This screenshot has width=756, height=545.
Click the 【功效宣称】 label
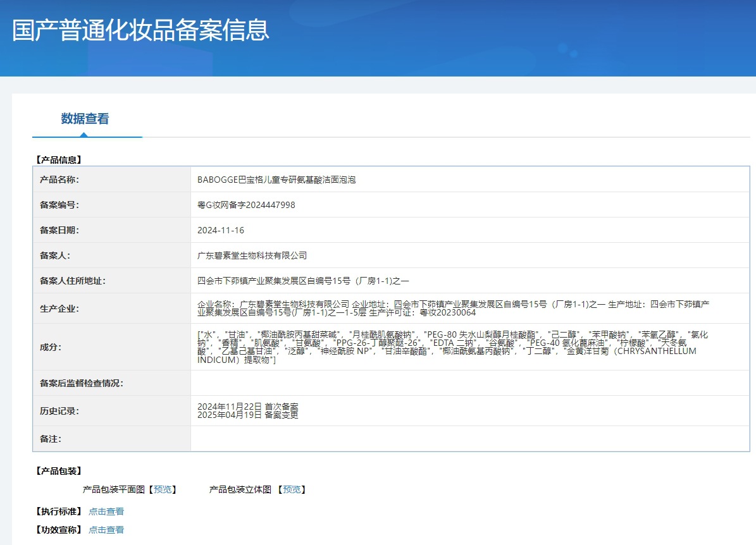tap(59, 530)
